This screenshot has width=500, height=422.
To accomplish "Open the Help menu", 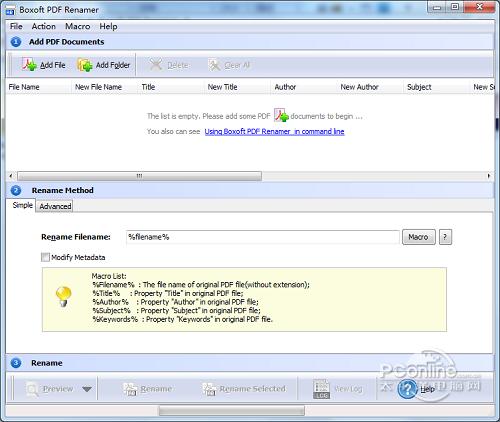I will [x=108, y=26].
